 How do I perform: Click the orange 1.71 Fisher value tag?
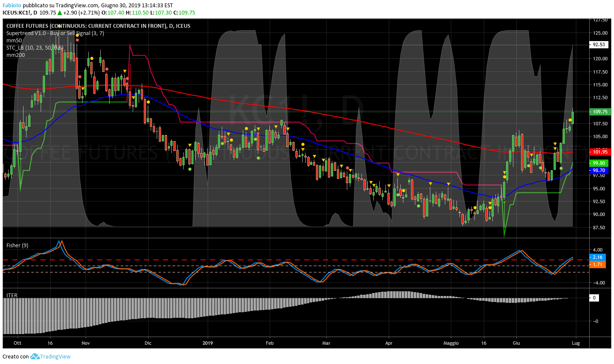(598, 265)
